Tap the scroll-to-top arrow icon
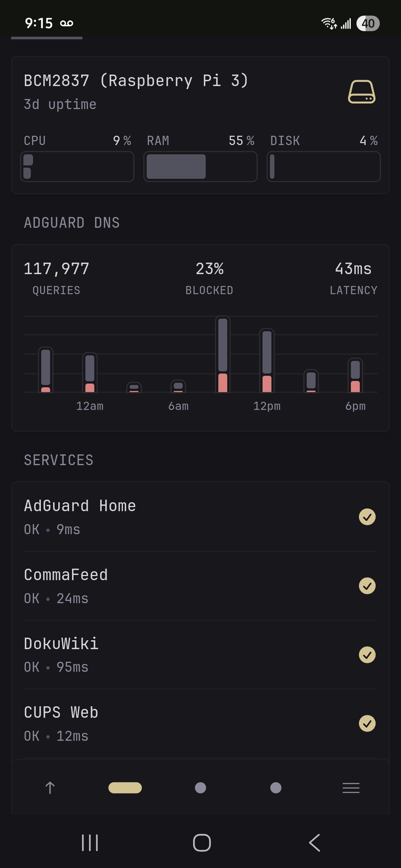The height and width of the screenshot is (868, 401). pos(50,788)
